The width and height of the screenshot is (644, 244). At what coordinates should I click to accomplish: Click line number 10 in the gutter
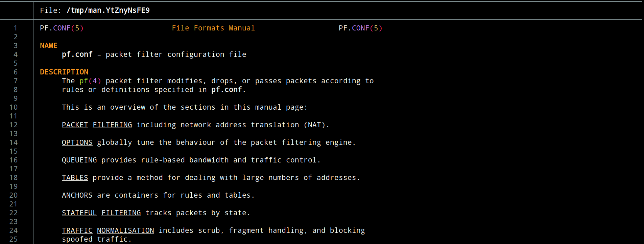click(14, 107)
